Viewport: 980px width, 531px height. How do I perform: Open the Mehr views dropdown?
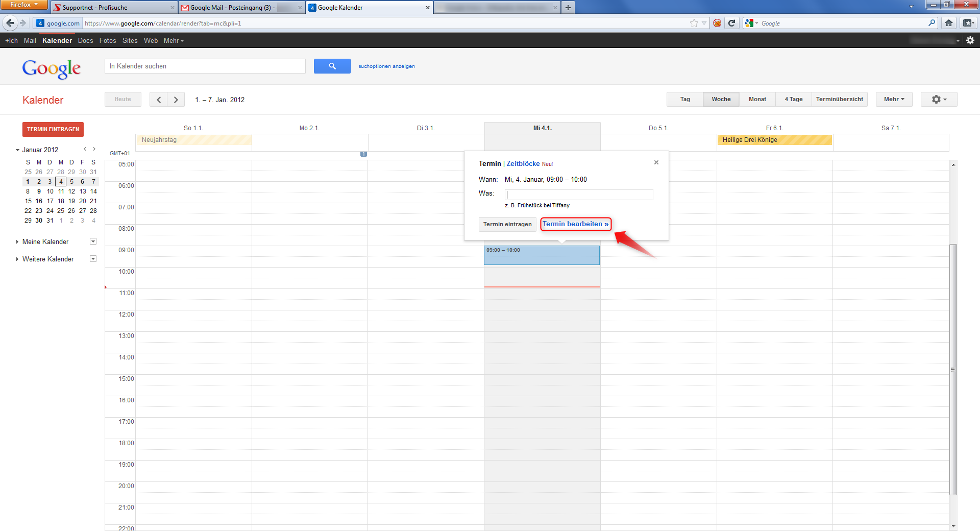[x=893, y=99]
